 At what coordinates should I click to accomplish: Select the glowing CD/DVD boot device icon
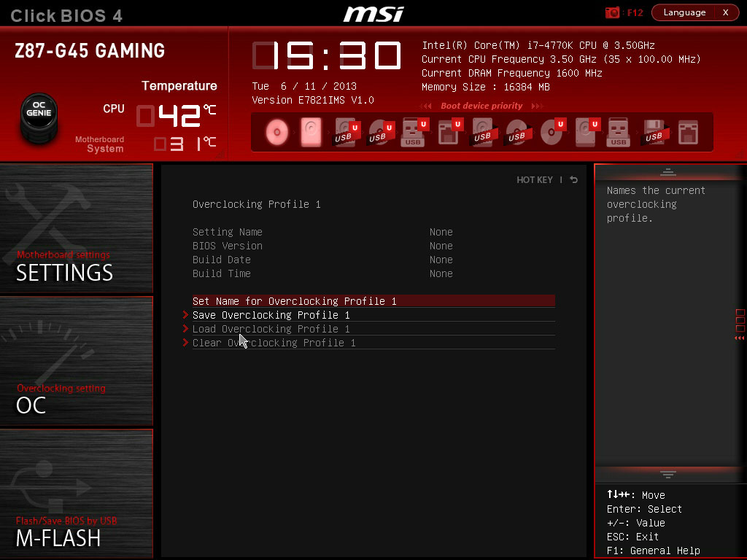point(276,132)
